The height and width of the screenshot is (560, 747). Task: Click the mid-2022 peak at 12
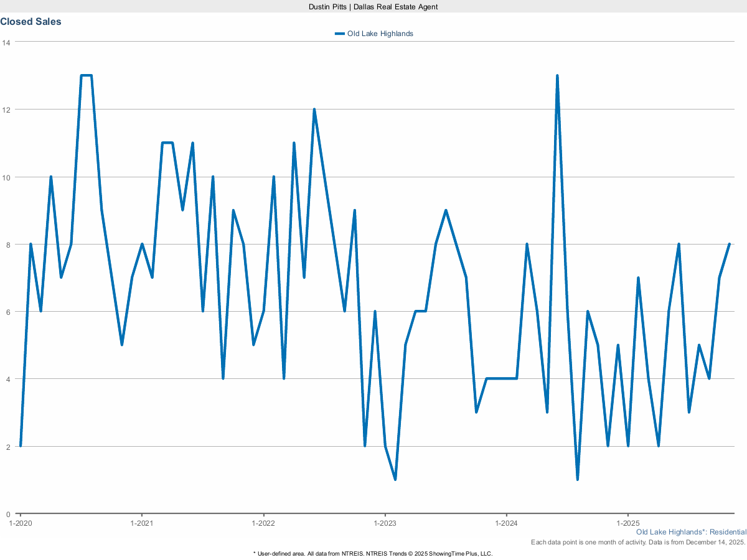(x=314, y=110)
